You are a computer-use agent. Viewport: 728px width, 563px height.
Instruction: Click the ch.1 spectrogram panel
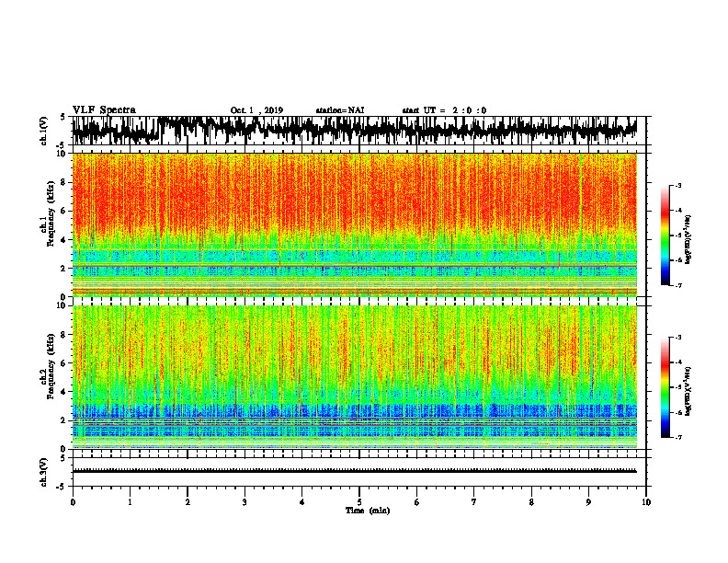pos(354,224)
